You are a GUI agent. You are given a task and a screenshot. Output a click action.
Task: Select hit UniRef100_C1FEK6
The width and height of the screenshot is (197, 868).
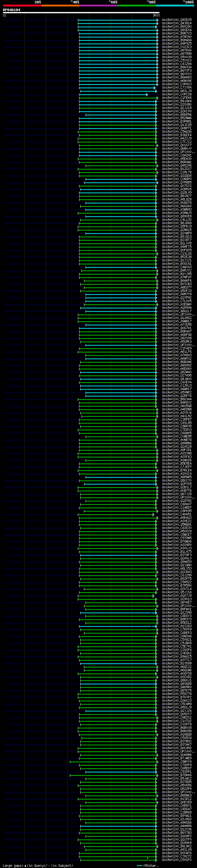point(176,98)
